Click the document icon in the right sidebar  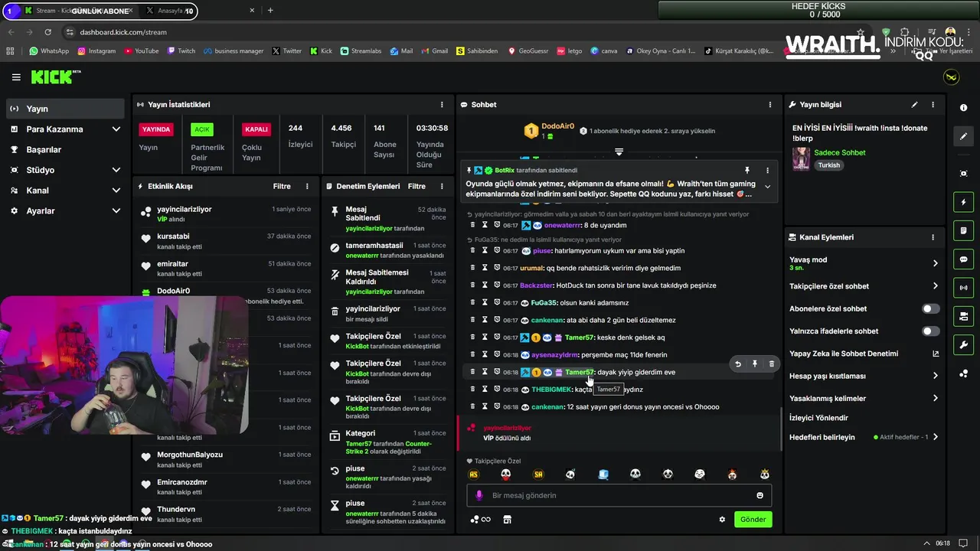click(963, 230)
